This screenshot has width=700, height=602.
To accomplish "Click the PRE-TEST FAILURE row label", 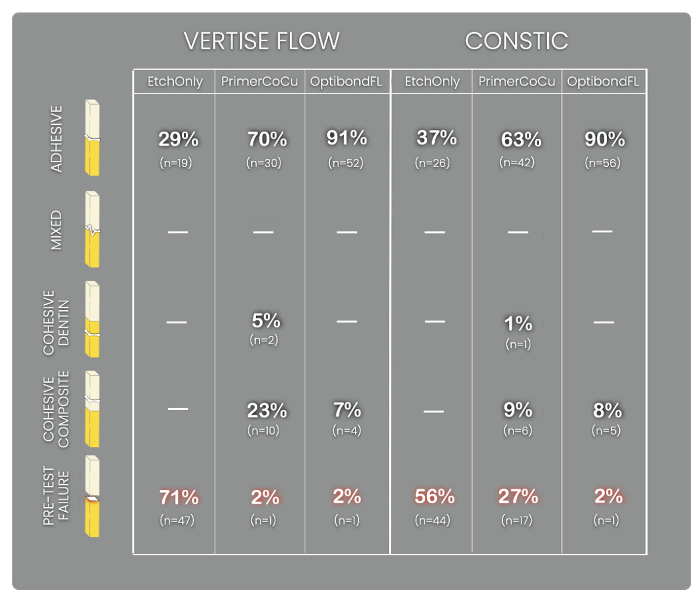I will point(56,496).
